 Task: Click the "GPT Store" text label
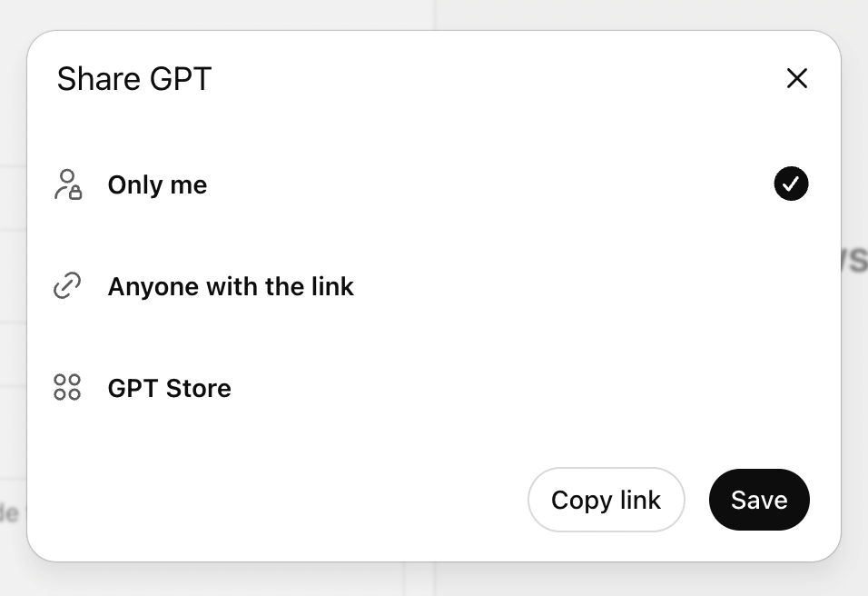170,388
